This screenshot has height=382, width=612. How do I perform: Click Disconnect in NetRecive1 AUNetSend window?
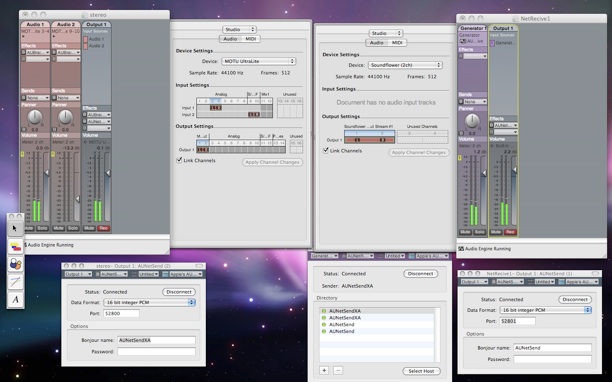tap(575, 300)
